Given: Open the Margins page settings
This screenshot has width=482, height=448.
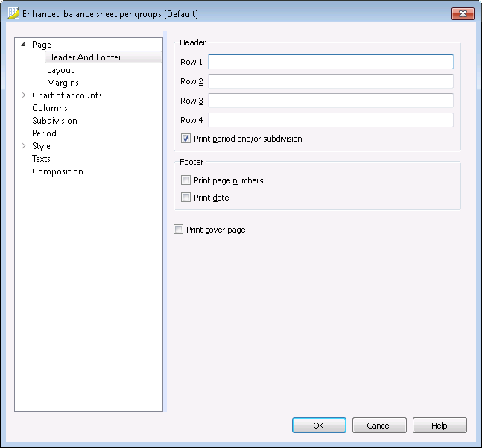Looking at the screenshot, I should pos(63,83).
